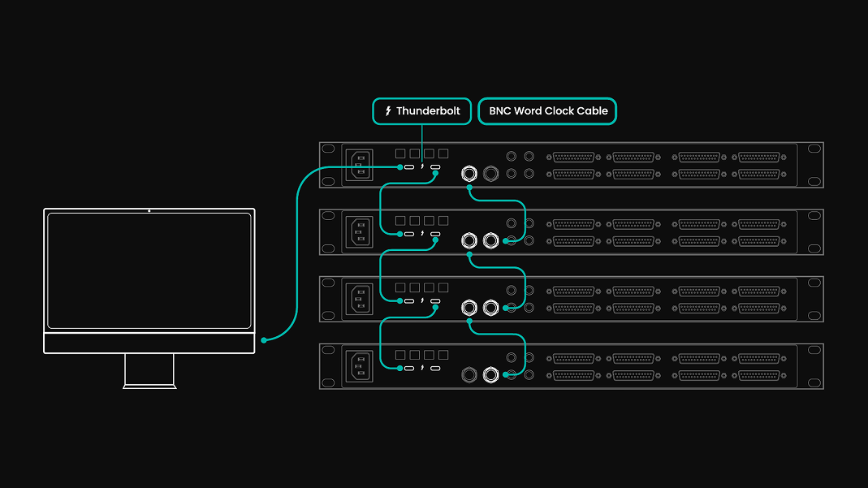Click the power inlet on the third rack unit
868x488 pixels.
(x=359, y=300)
